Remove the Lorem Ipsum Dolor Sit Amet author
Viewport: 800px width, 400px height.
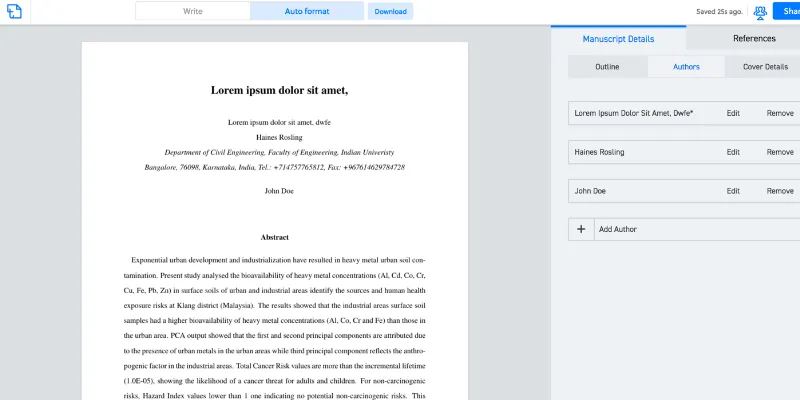pos(780,114)
